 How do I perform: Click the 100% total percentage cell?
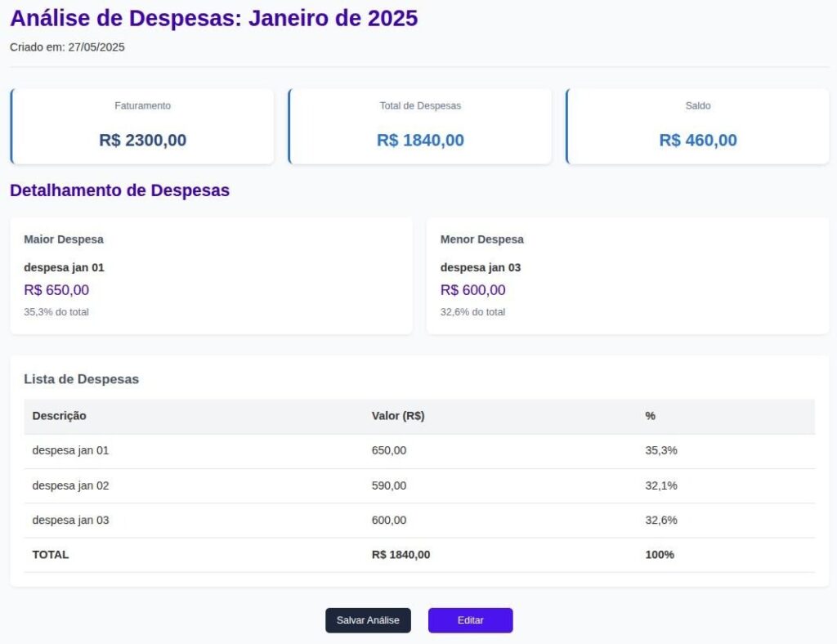click(x=660, y=555)
